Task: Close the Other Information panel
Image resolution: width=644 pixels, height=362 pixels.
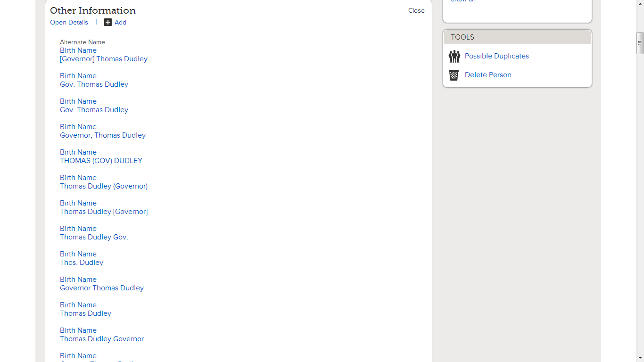Action: [416, 10]
